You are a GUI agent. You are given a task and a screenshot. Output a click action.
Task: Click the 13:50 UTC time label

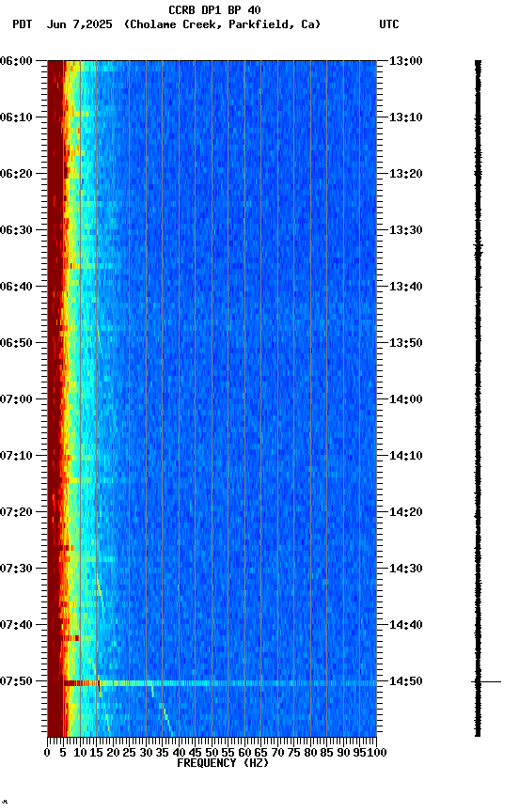(406, 343)
